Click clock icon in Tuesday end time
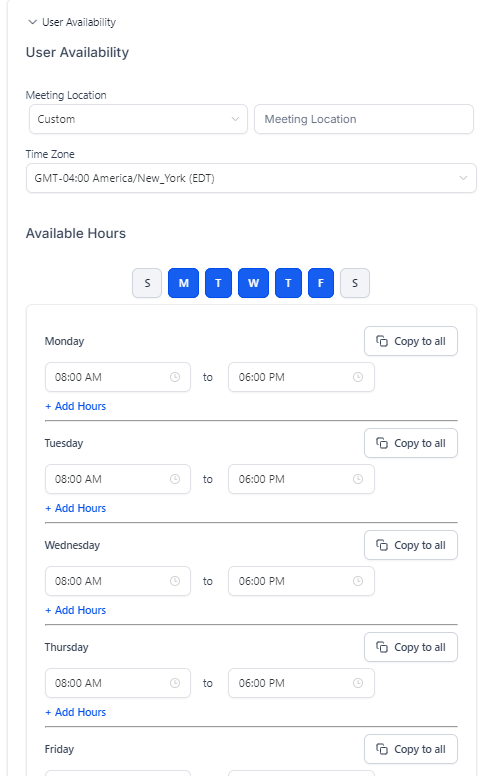This screenshot has height=776, width=489. 358,479
